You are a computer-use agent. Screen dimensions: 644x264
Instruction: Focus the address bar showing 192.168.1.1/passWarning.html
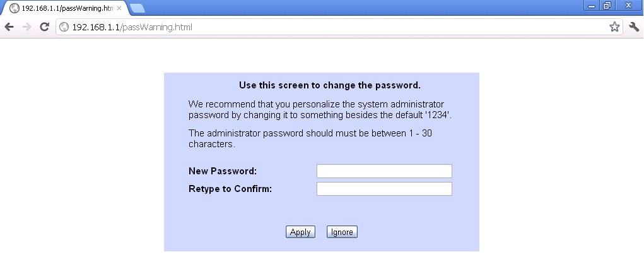[x=332, y=27]
